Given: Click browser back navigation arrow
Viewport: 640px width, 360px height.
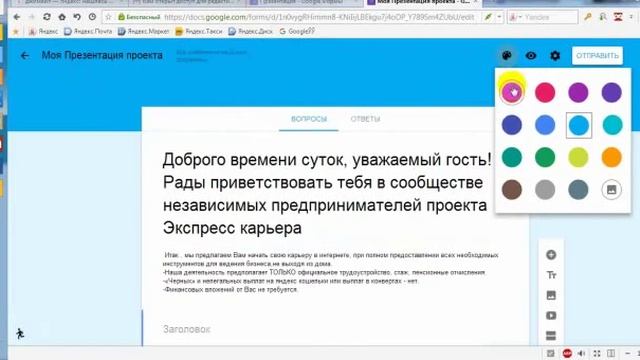Looking at the screenshot, I should [x=16, y=17].
